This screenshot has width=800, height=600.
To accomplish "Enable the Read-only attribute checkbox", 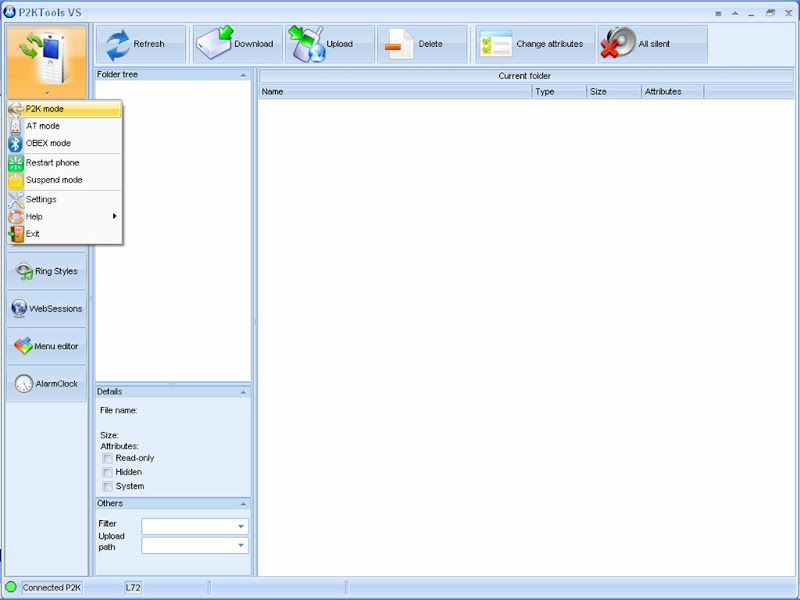I will coord(107,458).
